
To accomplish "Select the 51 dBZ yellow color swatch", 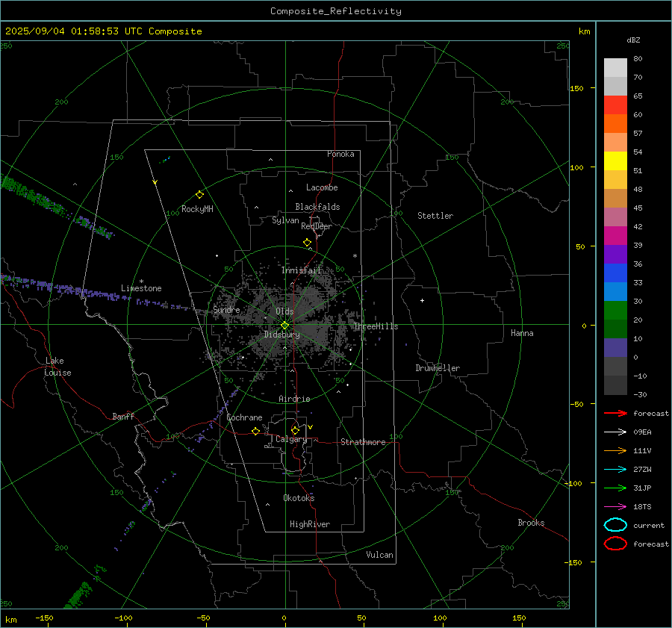I will coord(615,161).
